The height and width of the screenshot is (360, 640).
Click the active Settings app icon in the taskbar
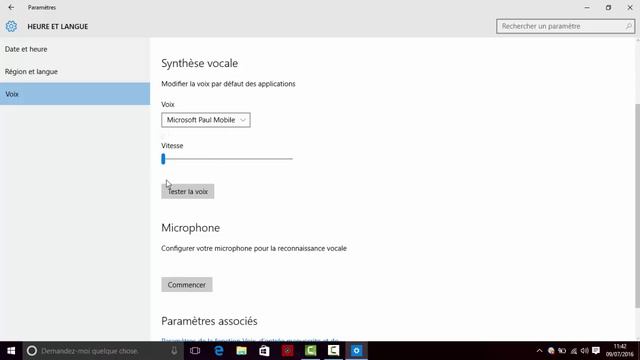(x=356, y=351)
